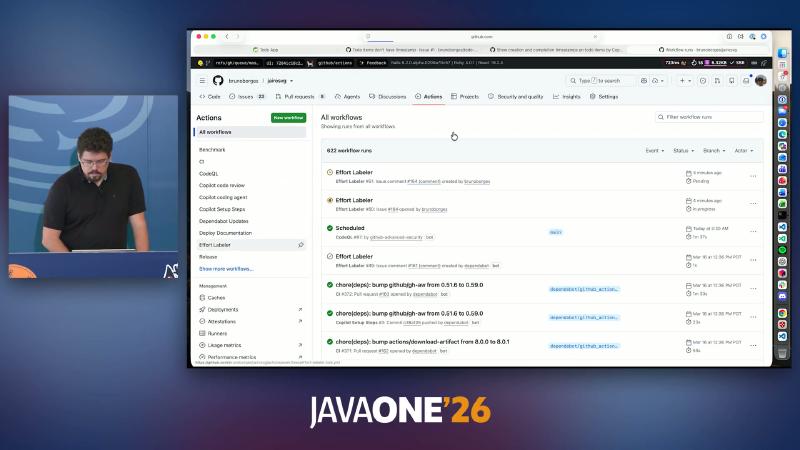Open the in-progress Effort Labeler run
The width and height of the screenshot is (800, 450).
pyautogui.click(x=354, y=201)
